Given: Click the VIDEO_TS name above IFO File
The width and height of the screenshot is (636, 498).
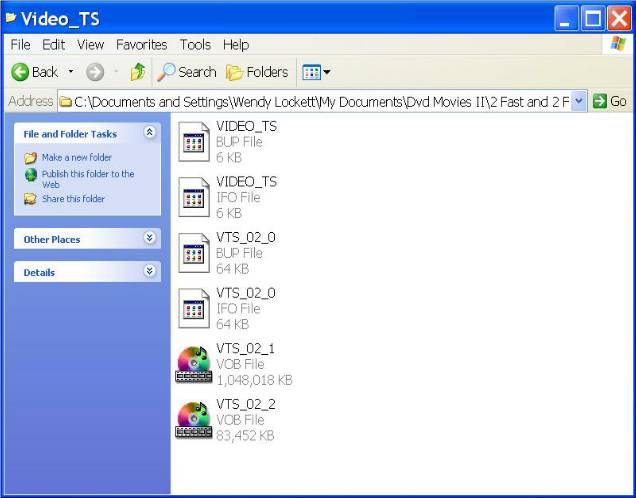Looking at the screenshot, I should pyautogui.click(x=247, y=182).
